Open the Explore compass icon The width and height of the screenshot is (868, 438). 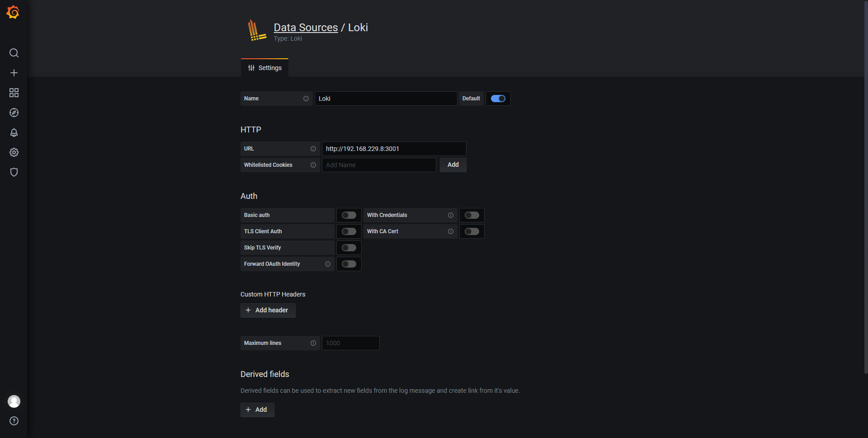tap(14, 113)
